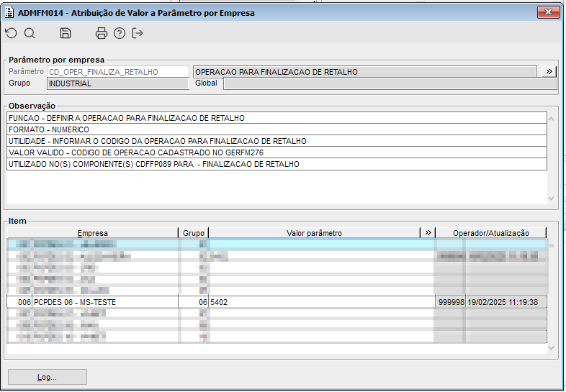Click Item grid scrollbar down arrow
Viewport: 566px width, 392px height.
(551, 348)
